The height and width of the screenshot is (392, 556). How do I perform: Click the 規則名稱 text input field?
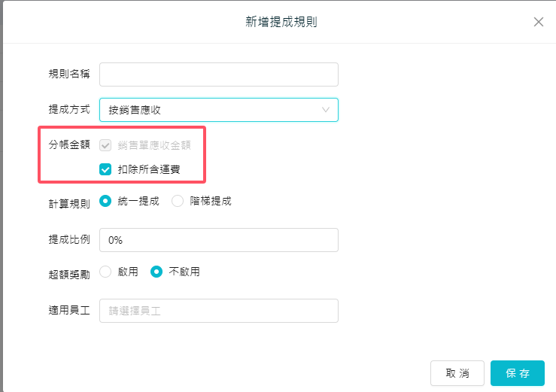click(x=218, y=74)
